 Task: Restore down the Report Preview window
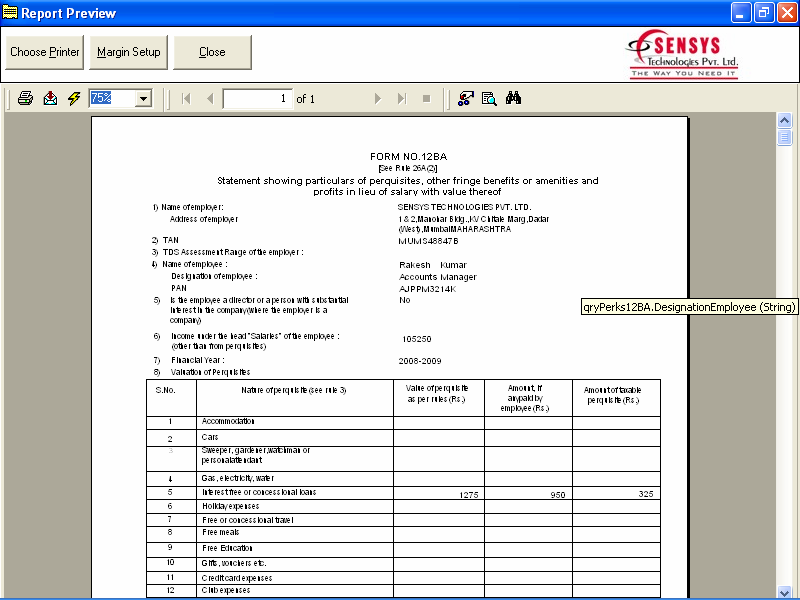[764, 13]
